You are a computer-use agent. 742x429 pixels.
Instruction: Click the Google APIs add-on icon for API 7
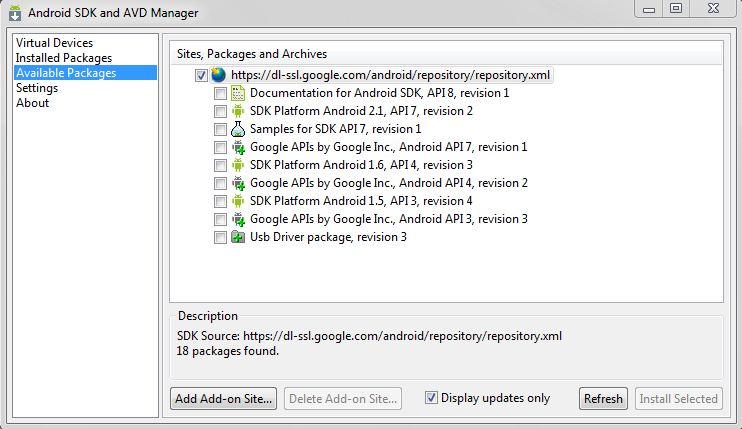238,147
